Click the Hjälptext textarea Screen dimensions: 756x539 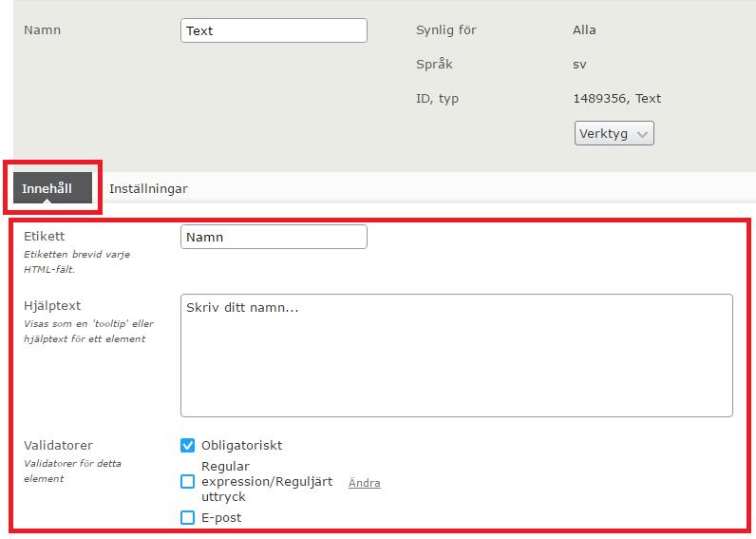coord(457,356)
